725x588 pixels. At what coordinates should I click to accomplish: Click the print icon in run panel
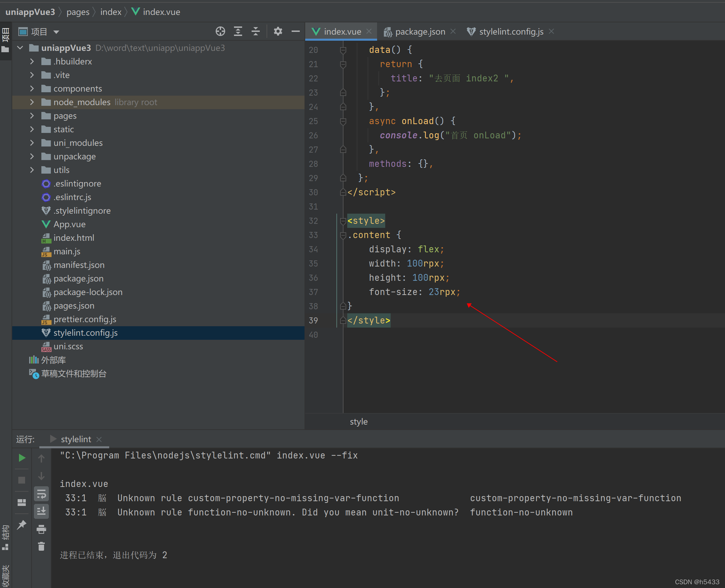(x=41, y=529)
